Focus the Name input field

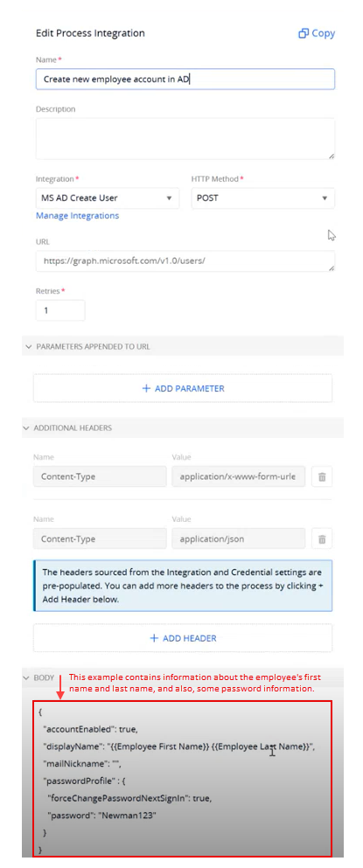tap(185, 80)
